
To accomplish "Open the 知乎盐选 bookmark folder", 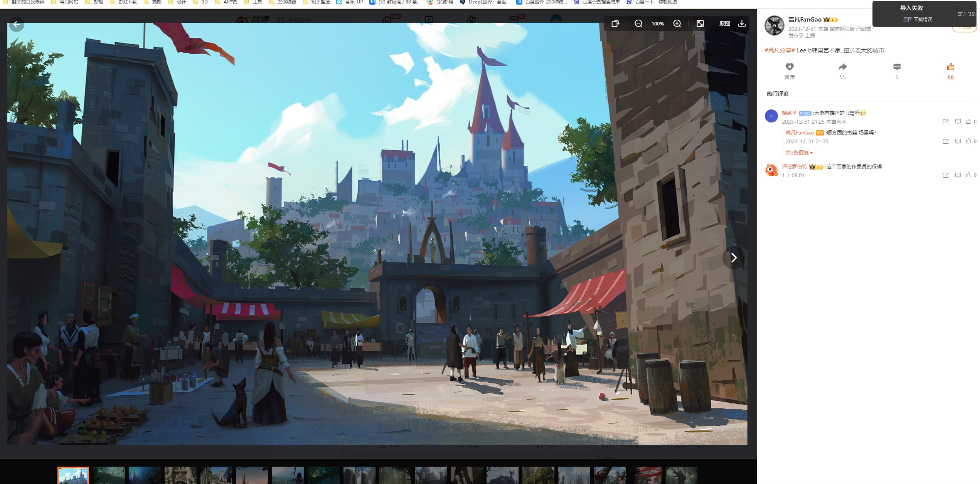I will pyautogui.click(x=317, y=2).
